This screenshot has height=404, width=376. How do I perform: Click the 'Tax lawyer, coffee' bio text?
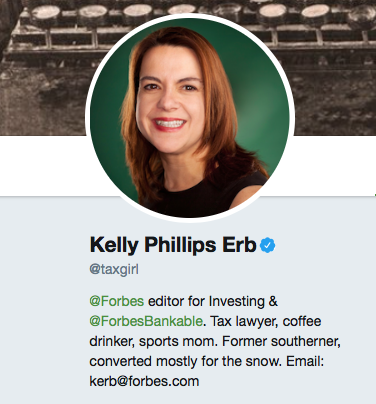(266, 321)
